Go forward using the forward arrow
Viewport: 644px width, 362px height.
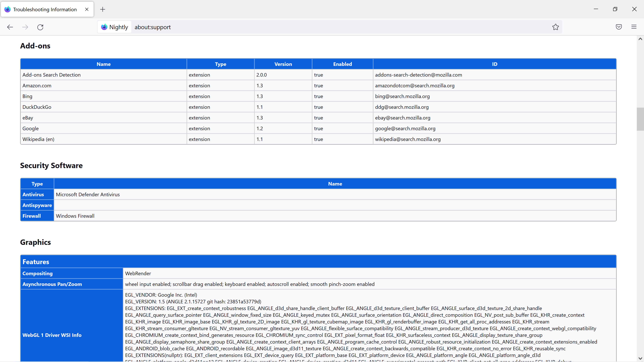click(x=25, y=27)
